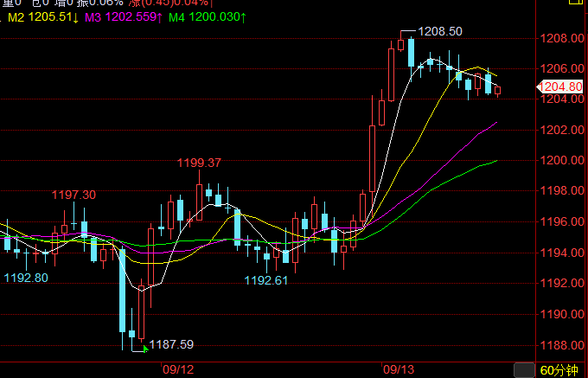Image resolution: width=588 pixels, height=378 pixels.
Task: Click the 09/13 date marker
Action: (399, 369)
